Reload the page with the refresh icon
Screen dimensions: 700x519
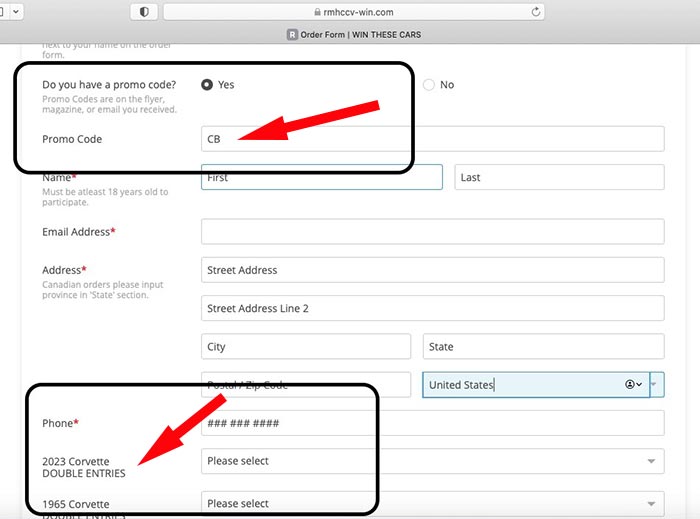[536, 12]
